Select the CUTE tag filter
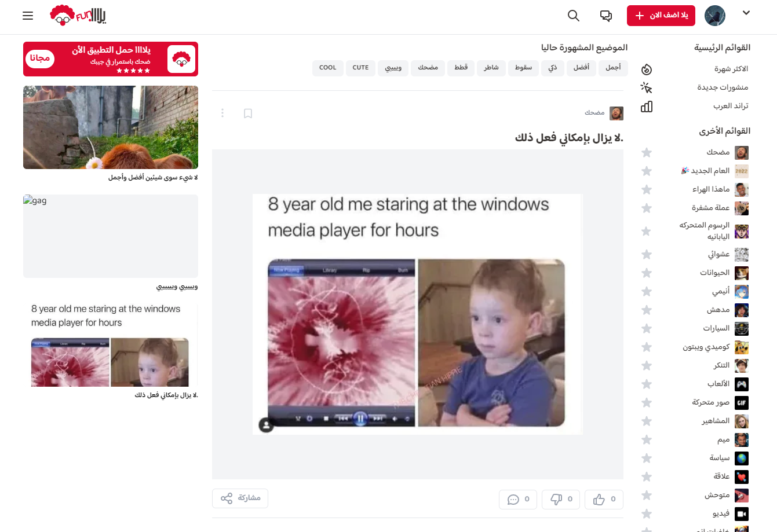The width and height of the screenshot is (777, 532). click(360, 68)
